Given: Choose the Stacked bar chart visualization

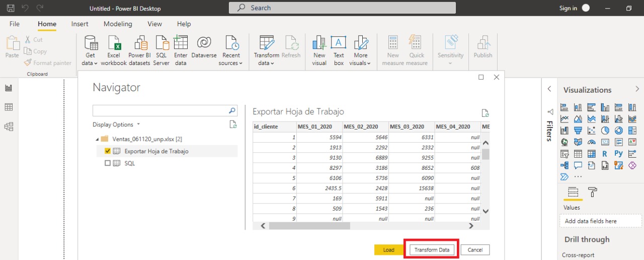Looking at the screenshot, I should tap(565, 107).
